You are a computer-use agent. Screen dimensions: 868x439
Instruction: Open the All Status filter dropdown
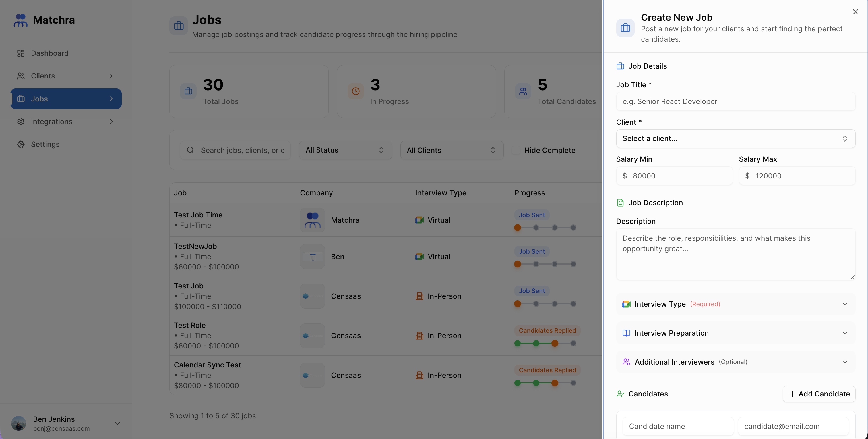[345, 150]
